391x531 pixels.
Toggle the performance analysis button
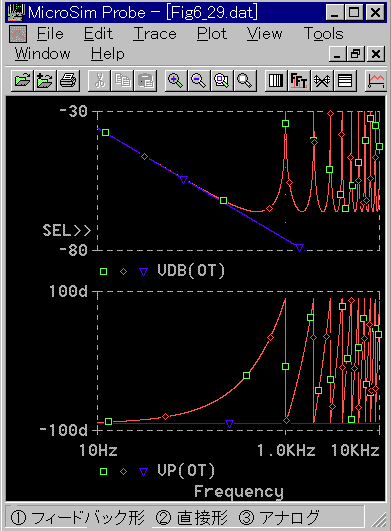tap(322, 81)
